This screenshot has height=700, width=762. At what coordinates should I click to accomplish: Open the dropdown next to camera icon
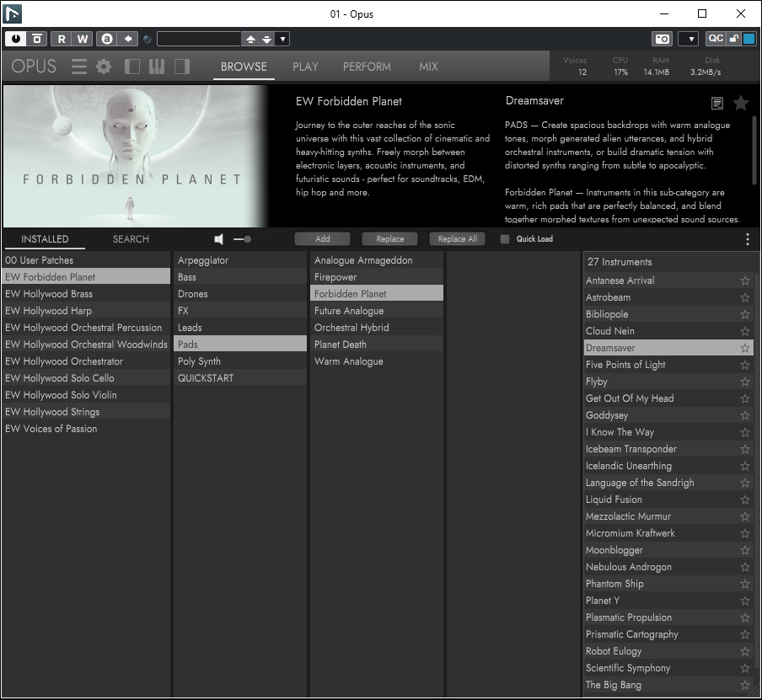click(688, 39)
